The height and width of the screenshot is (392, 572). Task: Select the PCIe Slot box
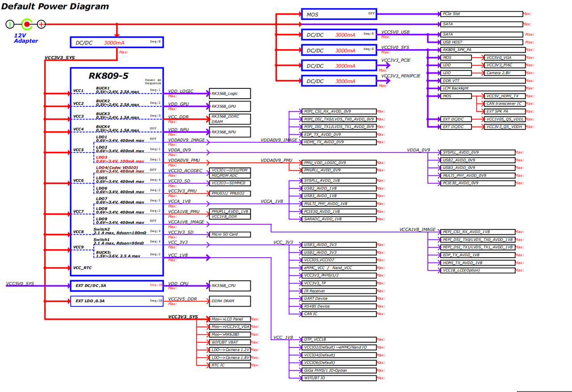(481, 14)
